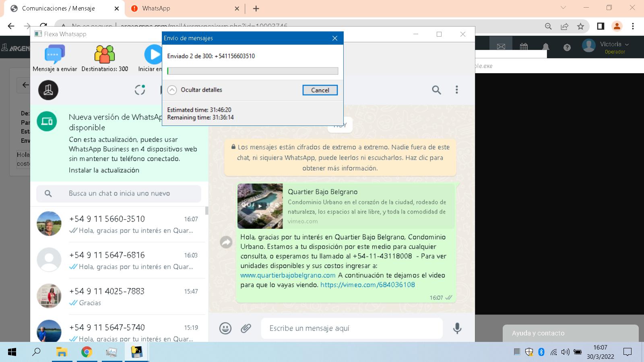This screenshot has height=362, width=644.
Task: Search within the chat using magnifier icon
Action: (436, 90)
